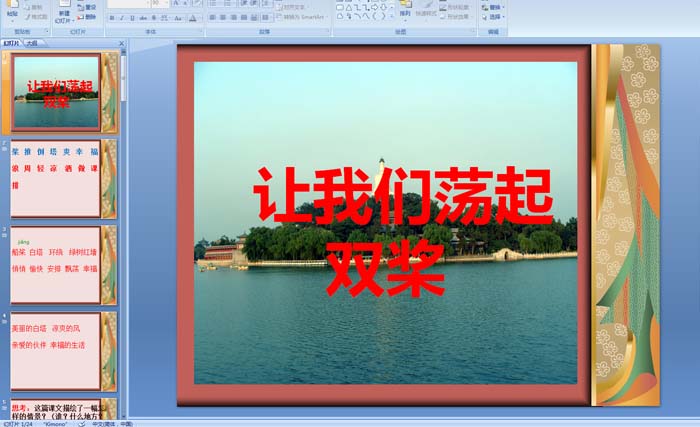Clear all text formatting
The image size is (700, 427).
(197, 3)
